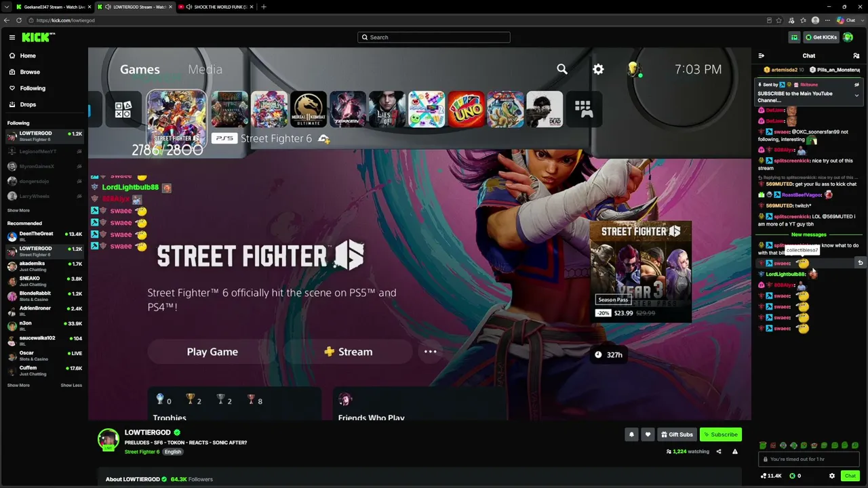The width and height of the screenshot is (868, 488).
Task: Go to the KICK logo homepage
Action: pos(39,37)
